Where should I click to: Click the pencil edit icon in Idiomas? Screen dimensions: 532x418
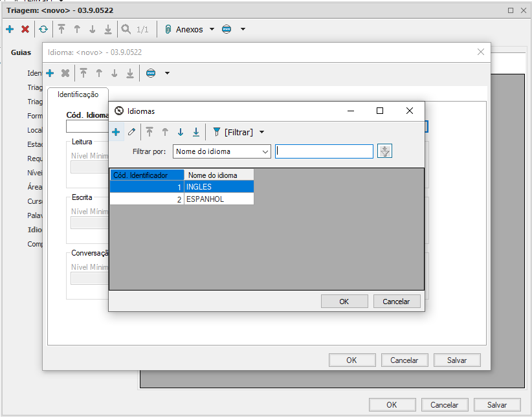(132, 132)
